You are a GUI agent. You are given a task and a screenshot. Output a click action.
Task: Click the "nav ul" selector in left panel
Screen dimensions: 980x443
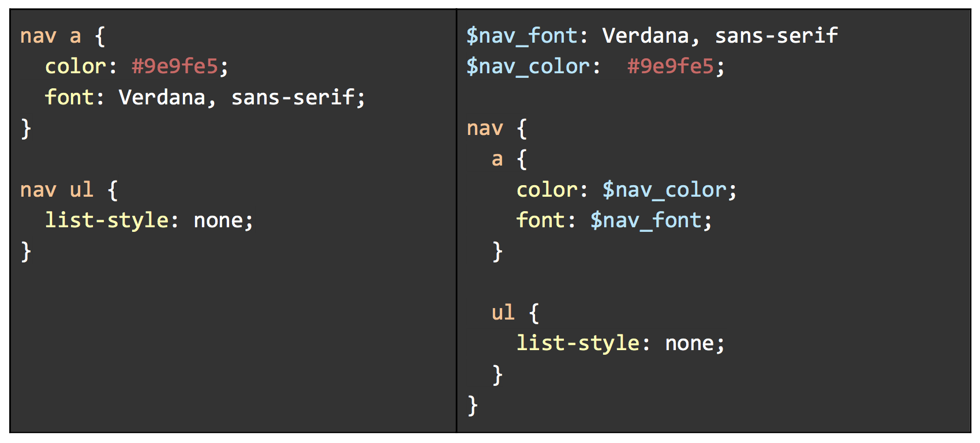click(x=57, y=189)
